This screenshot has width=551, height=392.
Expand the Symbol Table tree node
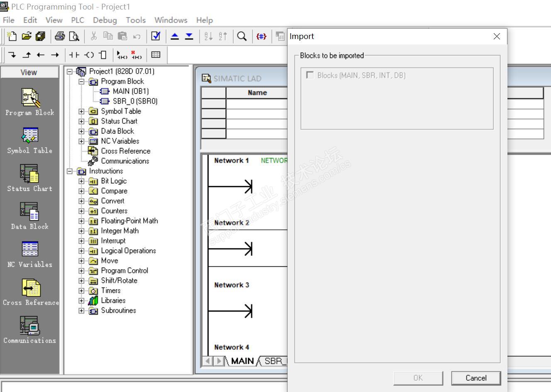click(x=82, y=111)
